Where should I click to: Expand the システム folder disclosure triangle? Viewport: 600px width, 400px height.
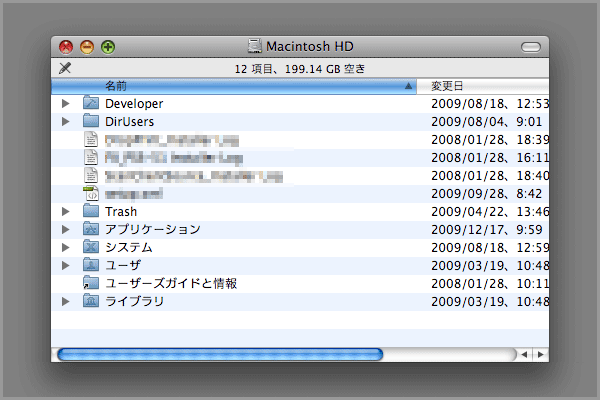(65, 247)
